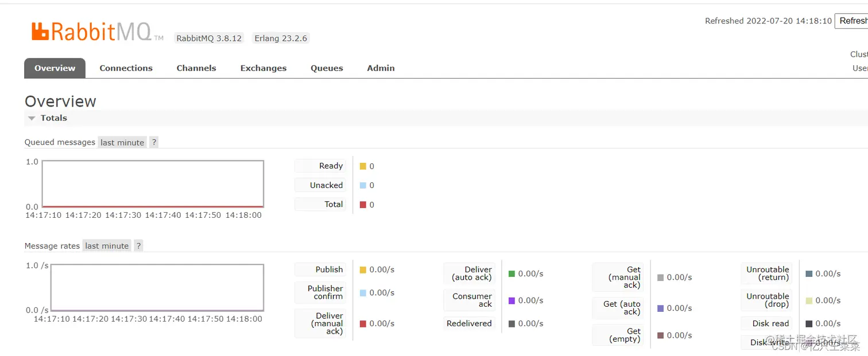868x356 pixels.
Task: Open the Exchanges tab
Action: (263, 68)
